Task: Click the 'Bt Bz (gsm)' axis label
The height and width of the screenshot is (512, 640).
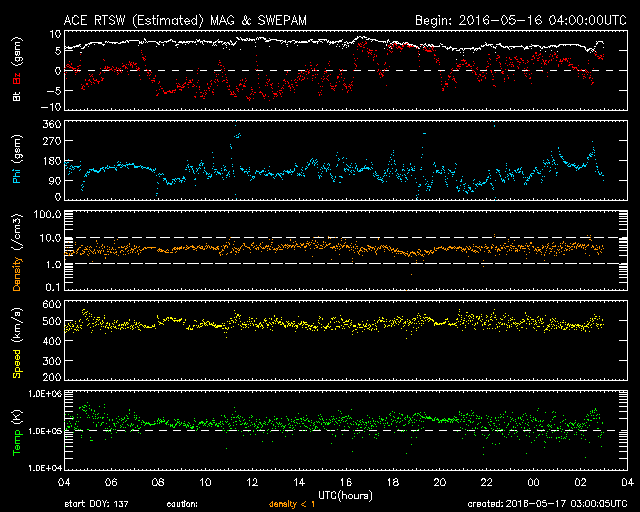Action: click(17, 69)
